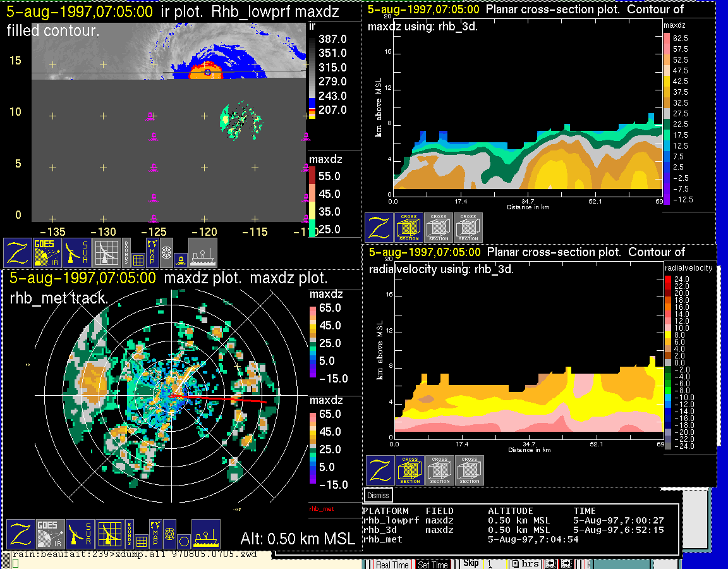Click the radar grid icon in top toolbar
Image resolution: width=728 pixels, height=569 pixels.
click(x=106, y=253)
